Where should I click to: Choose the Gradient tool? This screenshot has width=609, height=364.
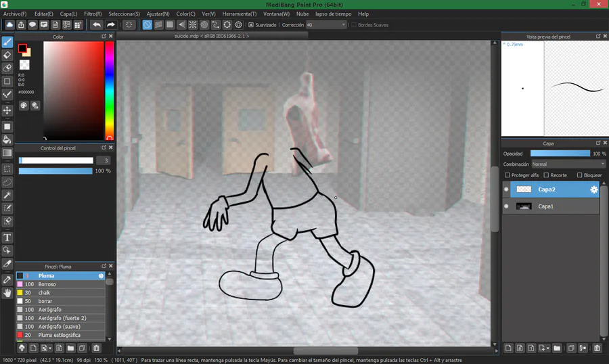pos(7,153)
